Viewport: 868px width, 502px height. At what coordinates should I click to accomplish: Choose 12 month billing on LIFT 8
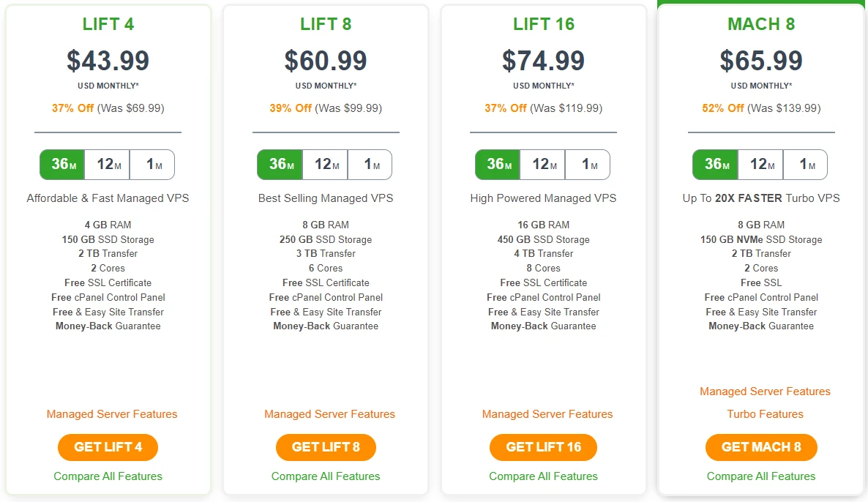tap(325, 165)
